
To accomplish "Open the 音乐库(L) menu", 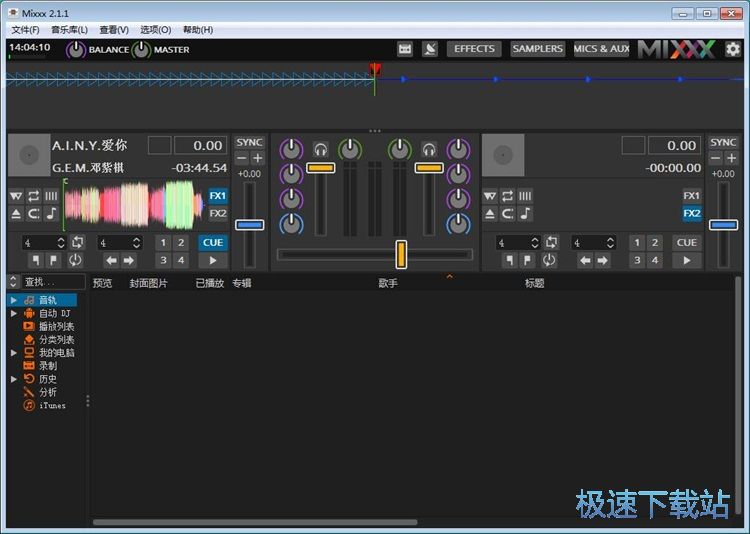I will click(69, 30).
